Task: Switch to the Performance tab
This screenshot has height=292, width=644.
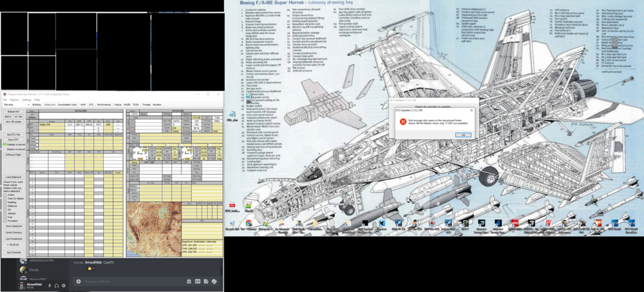Action: click(x=104, y=105)
